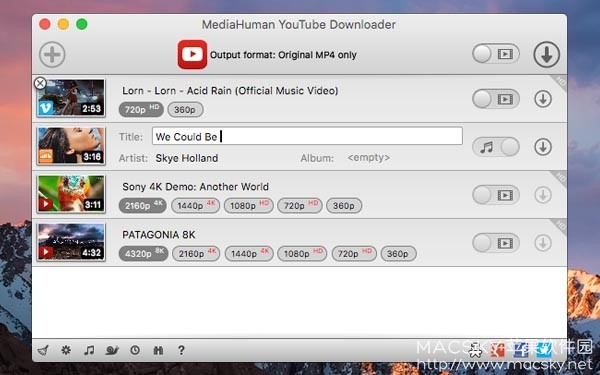
Task: Click the Skye Holland track thumbnail
Action: (71, 146)
